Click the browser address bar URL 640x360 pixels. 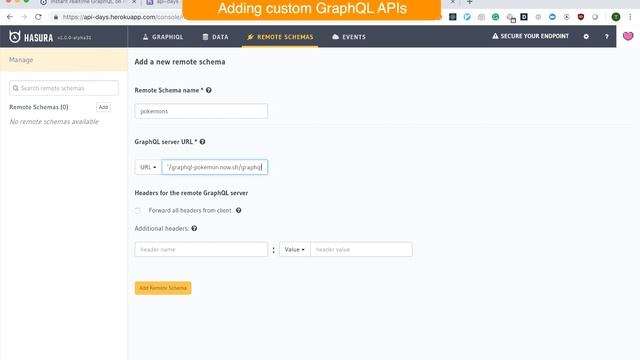pyautogui.click(x=121, y=17)
